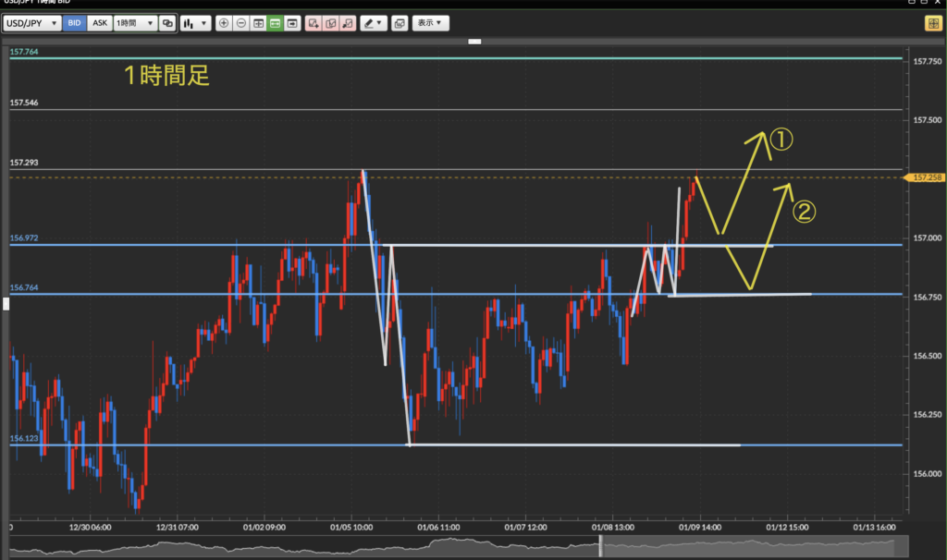Click the first pink order icon
This screenshot has width=947, height=560.
(314, 23)
